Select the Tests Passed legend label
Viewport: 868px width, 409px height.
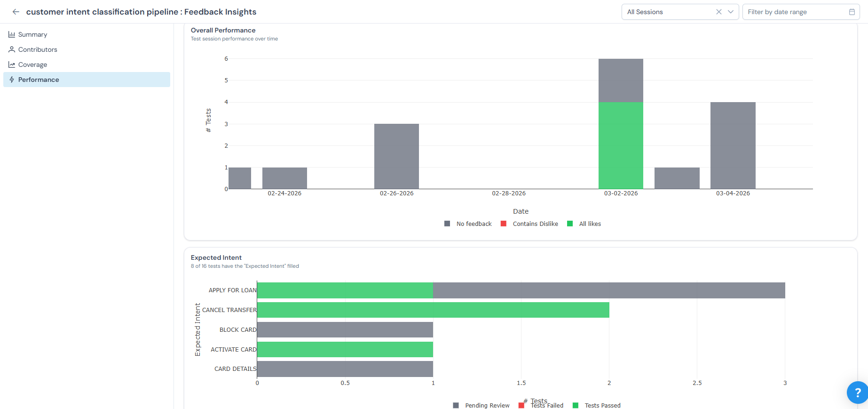coord(602,405)
